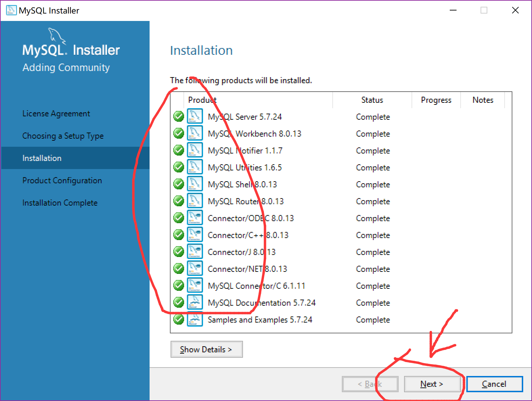532x401 pixels.
Task: Click the MySQL Installer title bar icon
Action: point(11,10)
